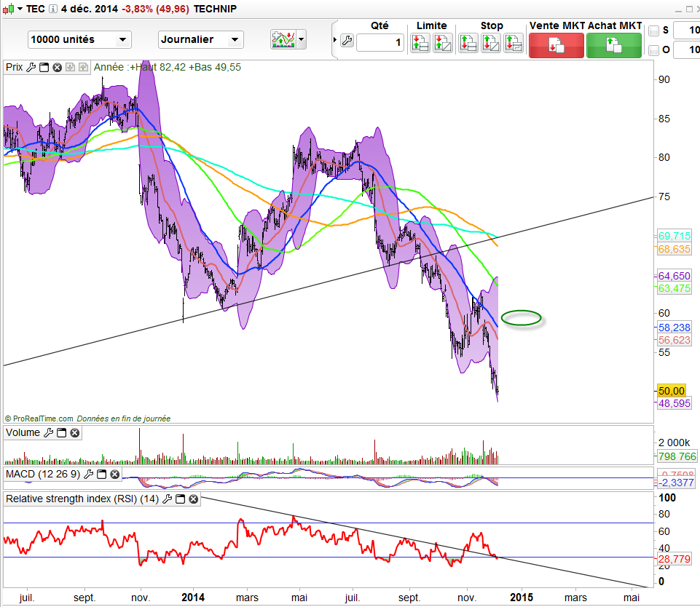Screen dimensions: 700x607
Task: Maximize the RSI panel window icon
Action: (181, 499)
